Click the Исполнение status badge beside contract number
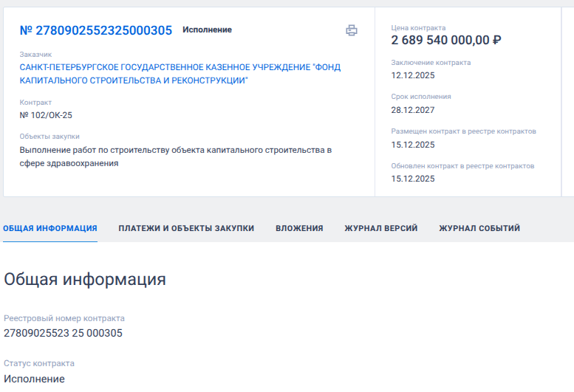This screenshot has height=392, width=574. [x=207, y=30]
